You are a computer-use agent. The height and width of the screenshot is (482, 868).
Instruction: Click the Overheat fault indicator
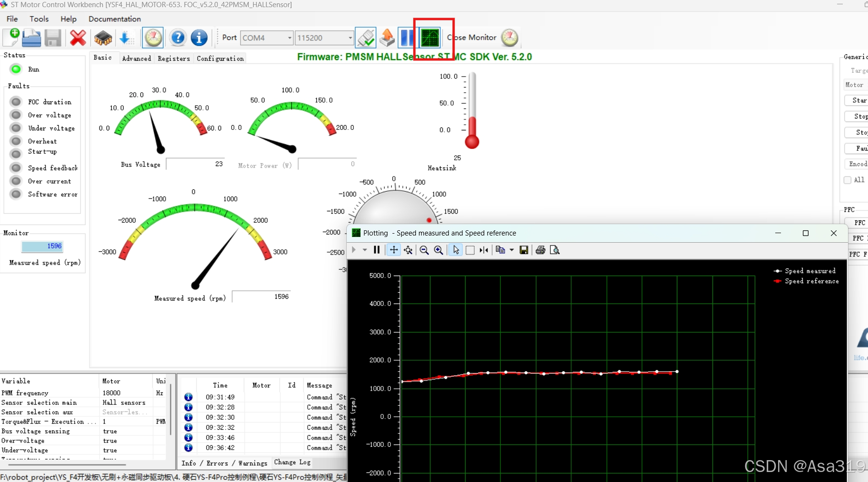click(x=16, y=141)
